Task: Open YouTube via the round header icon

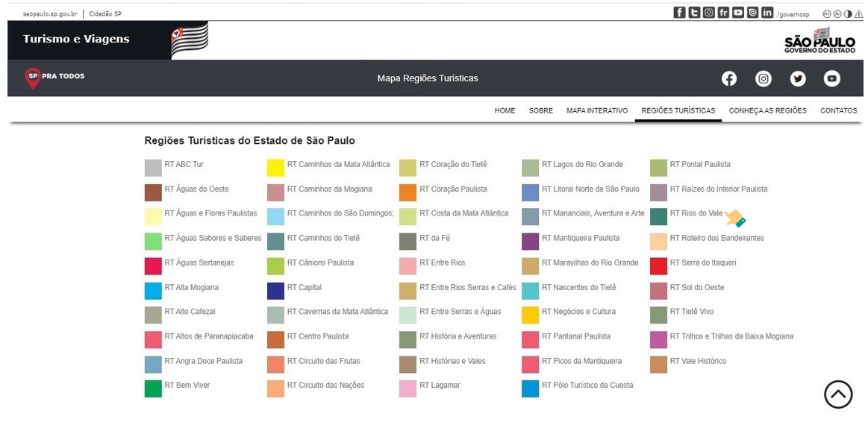Action: click(x=831, y=78)
